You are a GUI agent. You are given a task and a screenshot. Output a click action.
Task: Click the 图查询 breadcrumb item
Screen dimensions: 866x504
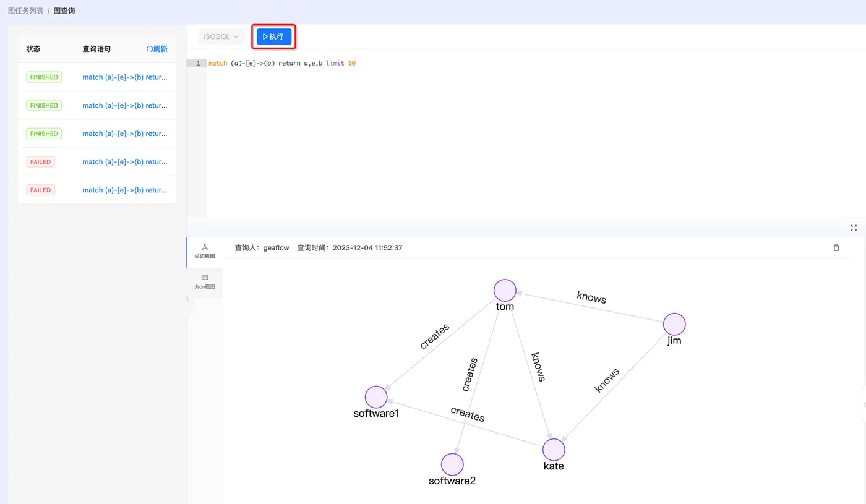pyautogui.click(x=64, y=11)
